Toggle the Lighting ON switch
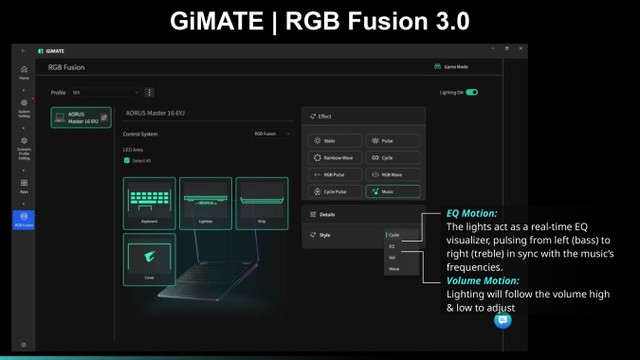The height and width of the screenshot is (360, 640). click(x=472, y=92)
